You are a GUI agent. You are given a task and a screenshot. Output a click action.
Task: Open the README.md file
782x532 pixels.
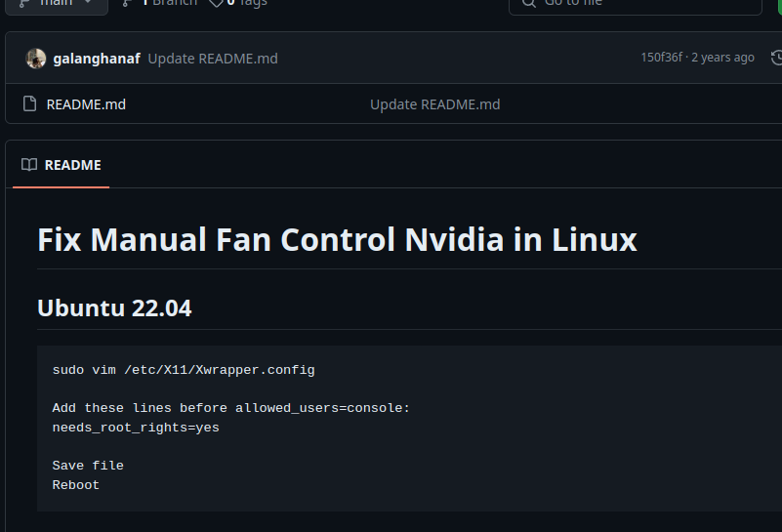(86, 104)
